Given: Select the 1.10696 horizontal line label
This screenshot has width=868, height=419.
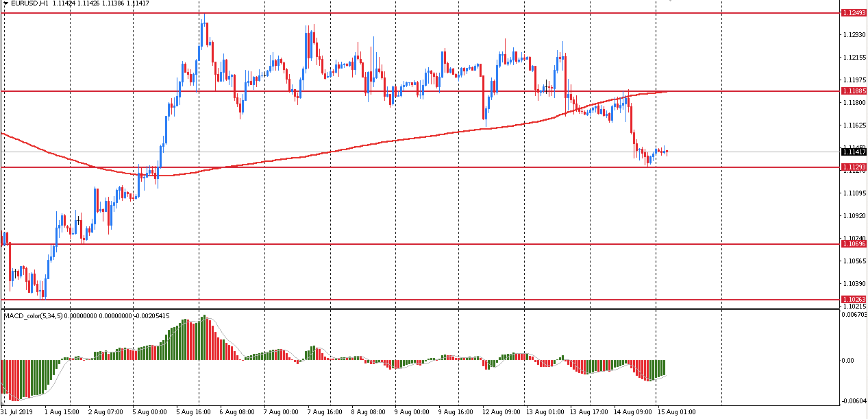Looking at the screenshot, I should [x=854, y=244].
